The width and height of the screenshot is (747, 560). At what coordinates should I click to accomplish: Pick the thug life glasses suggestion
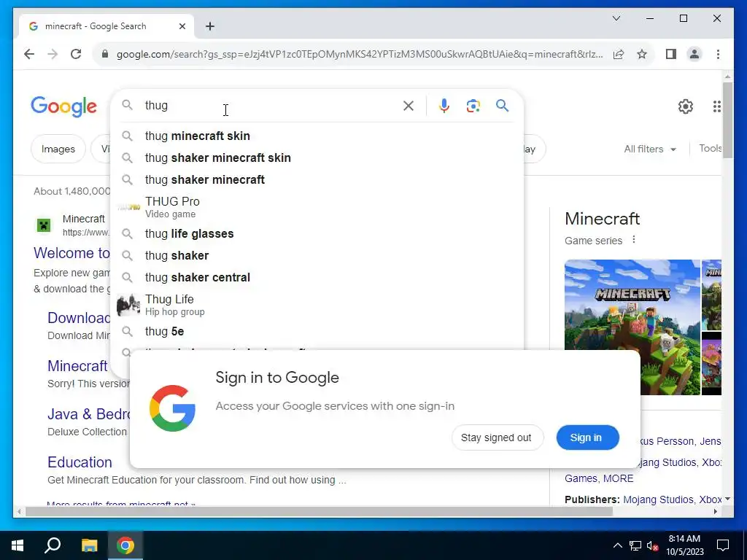point(317,234)
